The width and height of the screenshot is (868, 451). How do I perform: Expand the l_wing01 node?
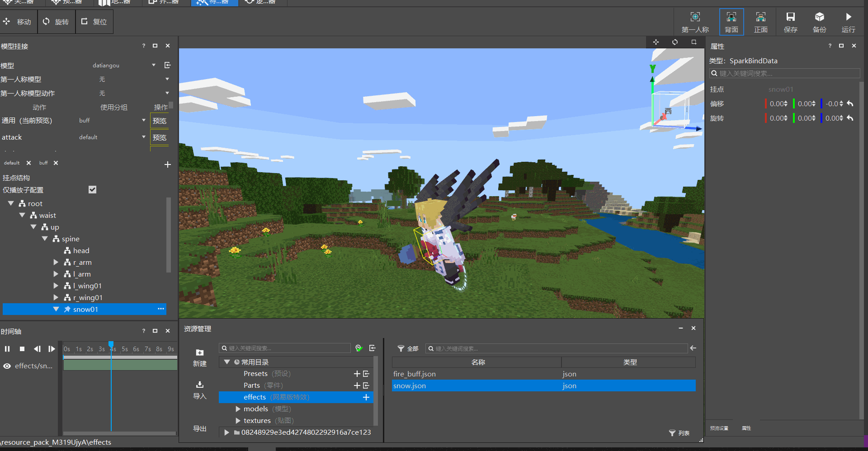(56, 286)
